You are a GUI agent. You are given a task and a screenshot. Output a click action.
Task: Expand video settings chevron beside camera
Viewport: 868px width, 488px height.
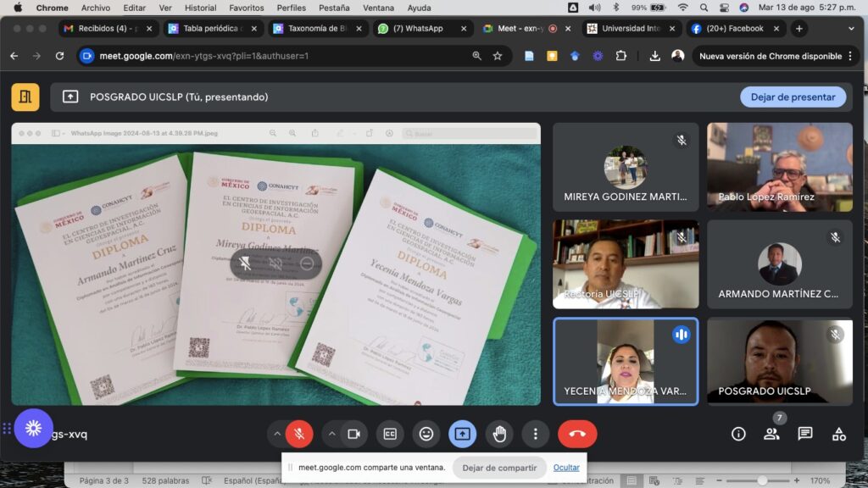click(331, 434)
